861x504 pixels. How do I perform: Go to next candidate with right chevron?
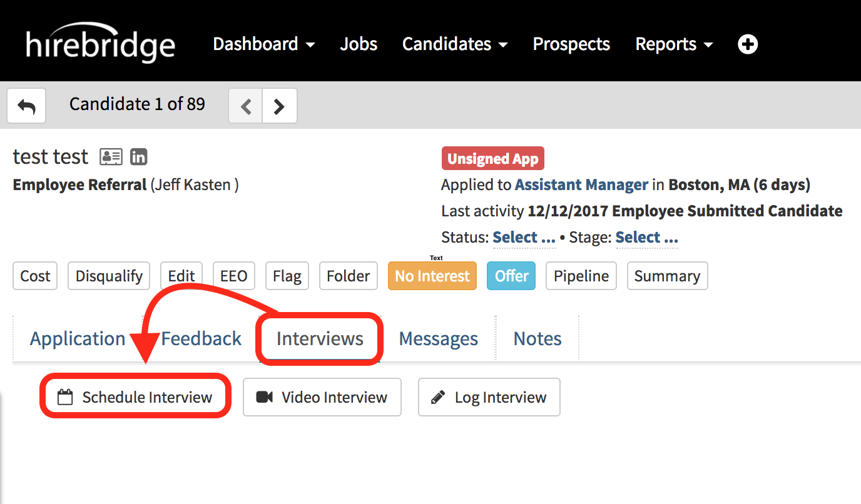point(279,106)
